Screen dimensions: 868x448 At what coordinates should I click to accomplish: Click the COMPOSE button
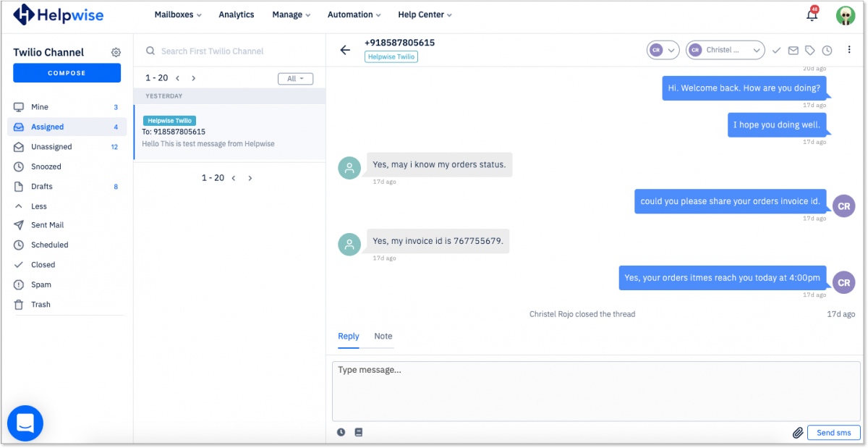point(67,73)
